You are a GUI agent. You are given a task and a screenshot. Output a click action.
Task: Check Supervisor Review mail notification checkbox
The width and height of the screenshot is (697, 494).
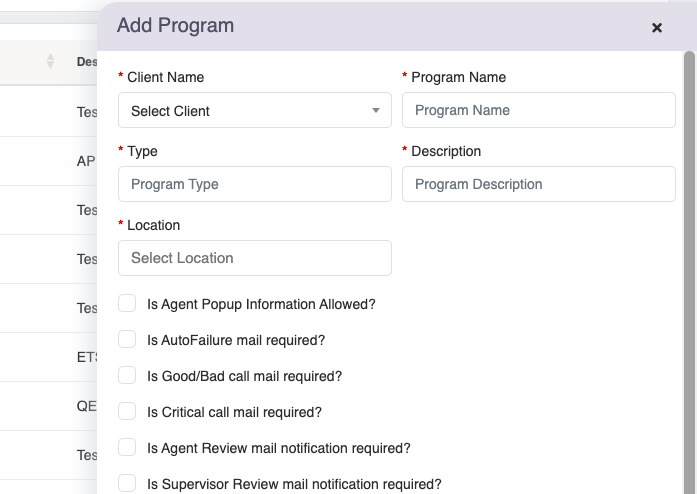click(x=127, y=483)
